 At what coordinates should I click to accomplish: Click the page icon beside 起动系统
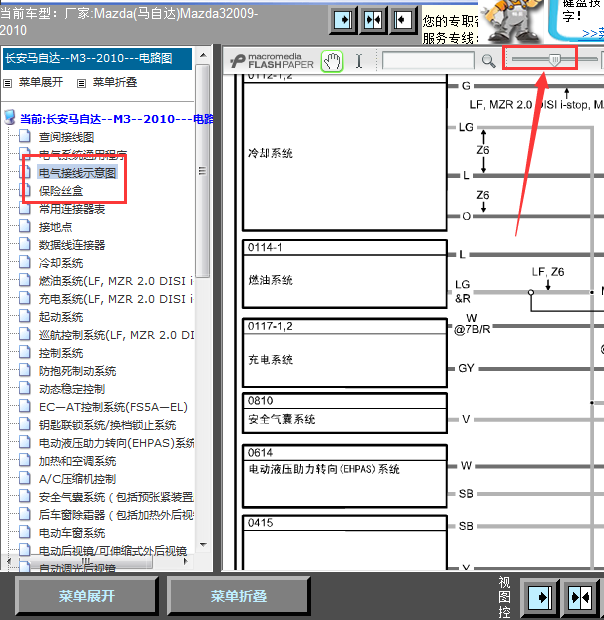(25, 316)
